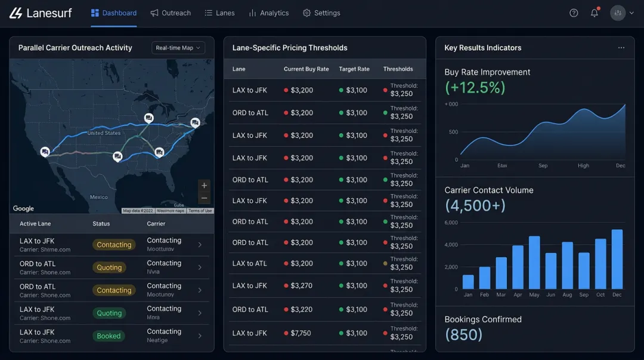644x360 pixels.
Task: Expand the Contacting ORD to ATL row chevron
Action: click(200, 290)
